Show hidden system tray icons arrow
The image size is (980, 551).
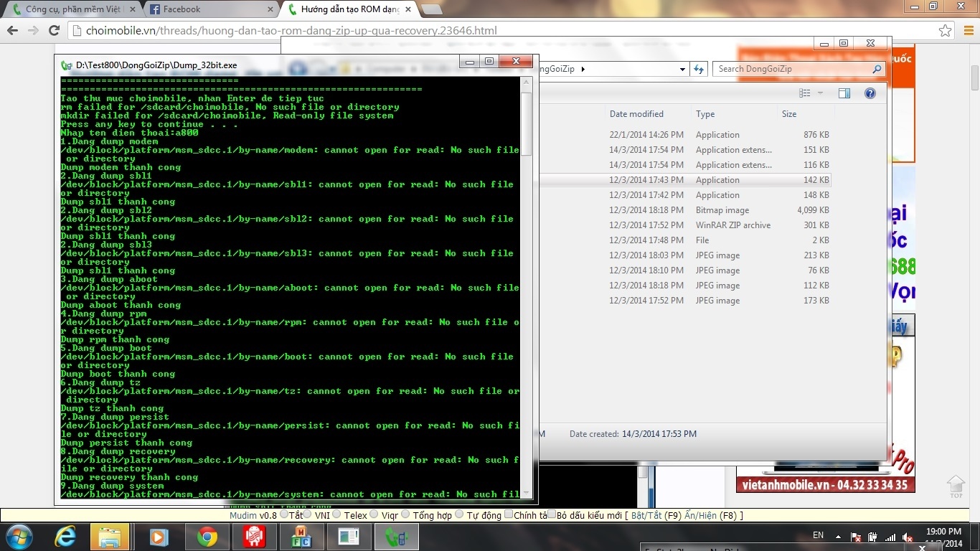[x=838, y=537]
